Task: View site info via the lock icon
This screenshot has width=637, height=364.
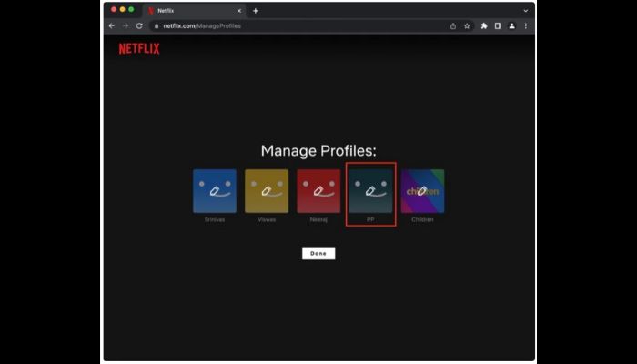Action: point(157,26)
